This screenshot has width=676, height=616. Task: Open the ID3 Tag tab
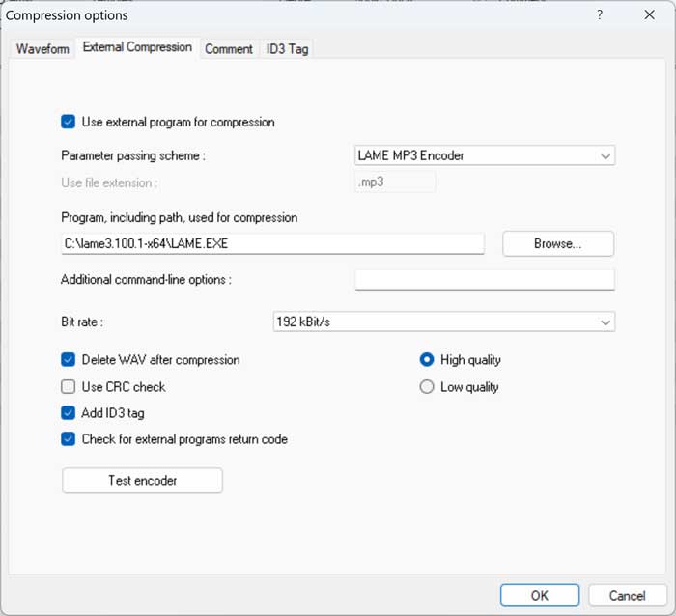[x=287, y=48]
